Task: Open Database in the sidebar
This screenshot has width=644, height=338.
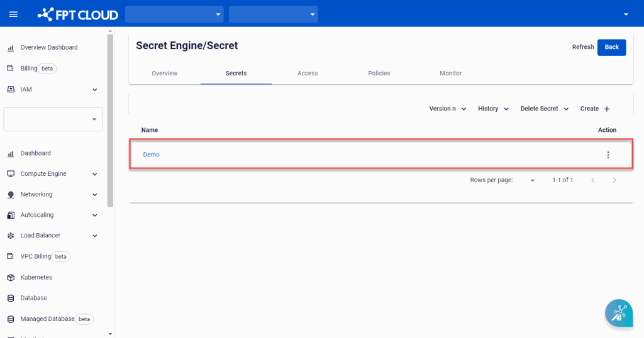Action: tap(34, 298)
